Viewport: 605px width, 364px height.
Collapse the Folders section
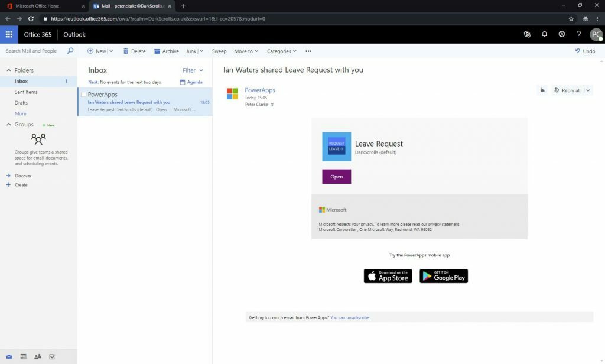[x=8, y=70]
